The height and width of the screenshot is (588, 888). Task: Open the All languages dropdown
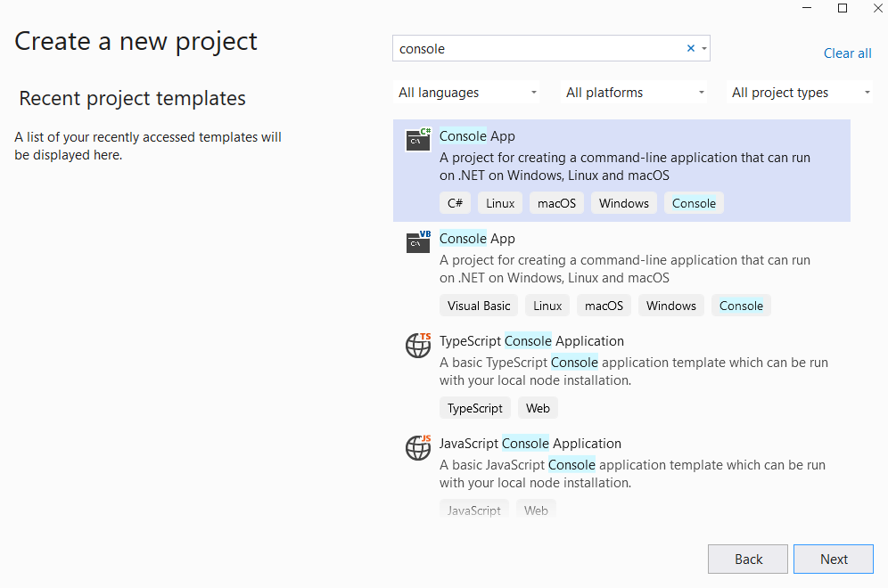point(466,92)
